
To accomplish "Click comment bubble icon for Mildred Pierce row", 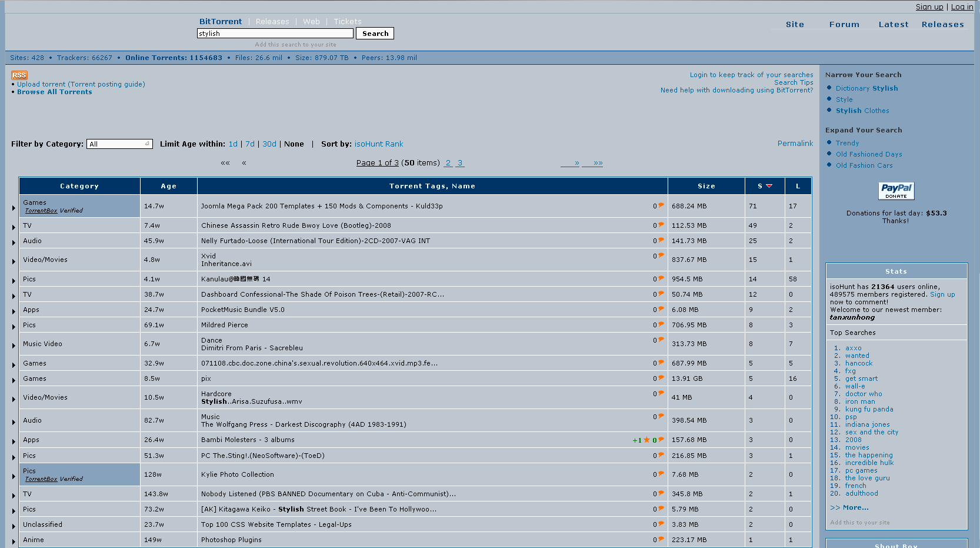I will (x=661, y=324).
